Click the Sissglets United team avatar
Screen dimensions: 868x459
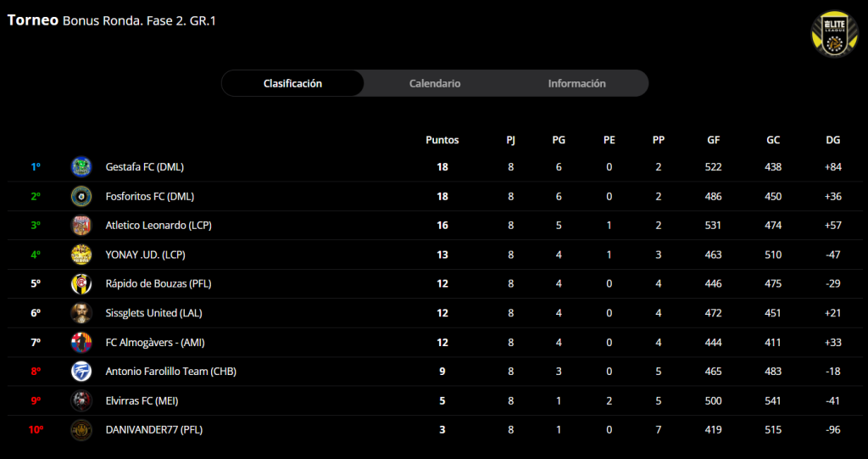pos(81,313)
